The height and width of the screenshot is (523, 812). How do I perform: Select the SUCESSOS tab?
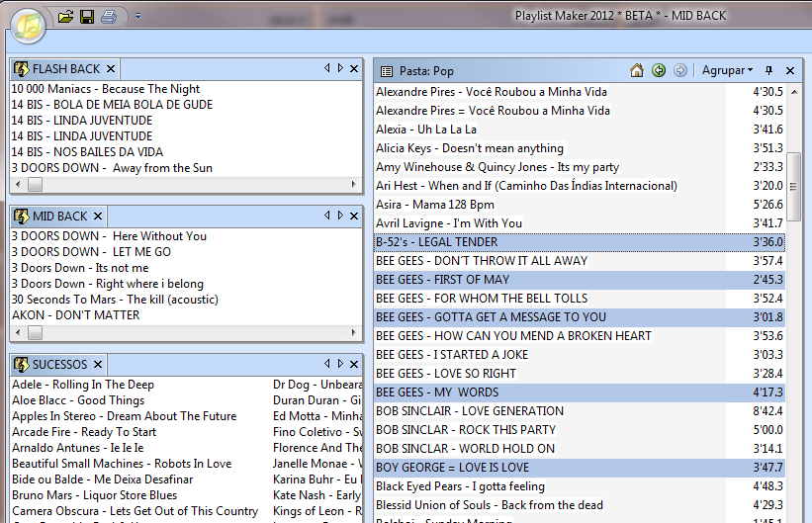click(x=59, y=365)
